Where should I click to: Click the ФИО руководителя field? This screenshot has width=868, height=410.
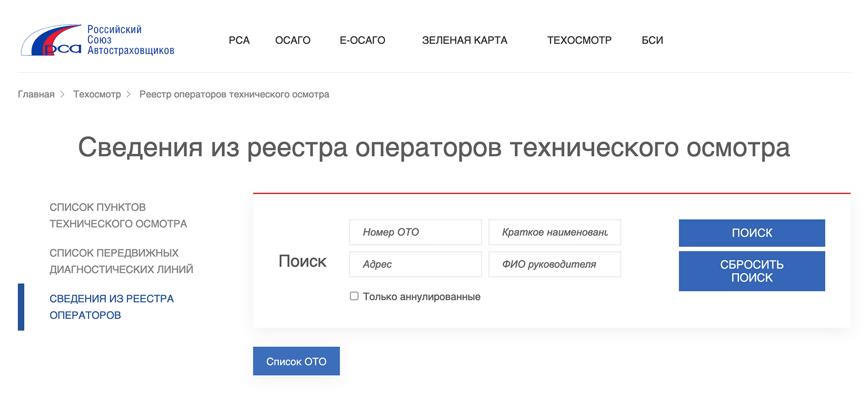[x=555, y=264]
